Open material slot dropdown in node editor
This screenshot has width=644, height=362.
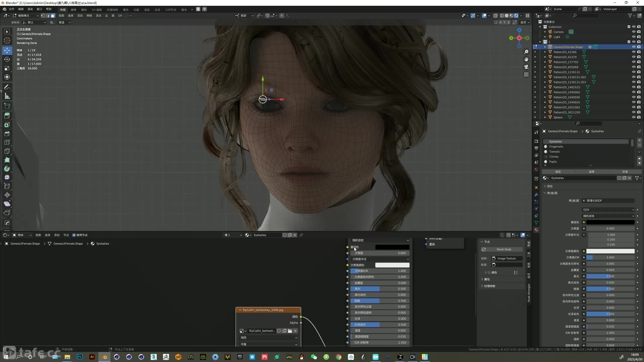pyautogui.click(x=233, y=235)
